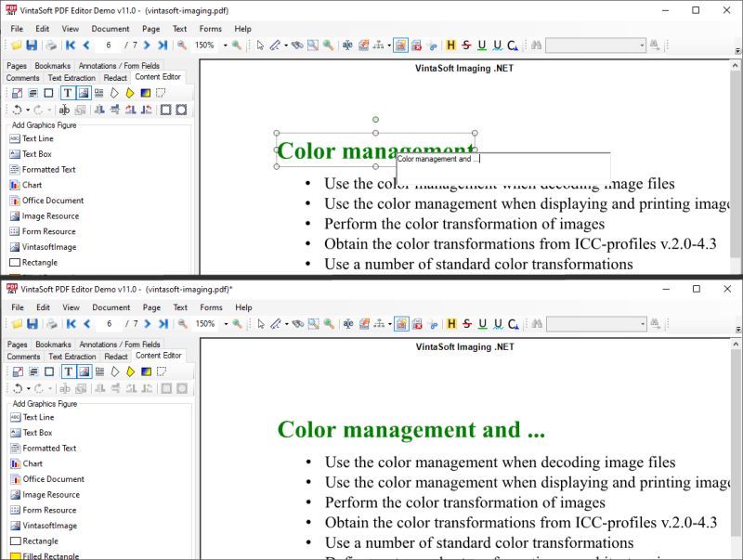Click the page number input showing 6

click(x=109, y=45)
